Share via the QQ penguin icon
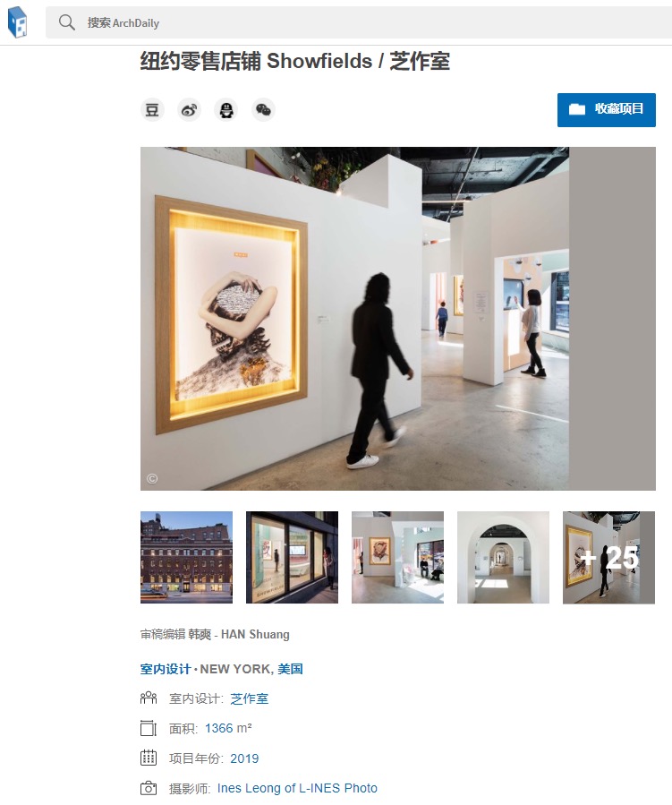Image resolution: width=672 pixels, height=805 pixels. 226,110
